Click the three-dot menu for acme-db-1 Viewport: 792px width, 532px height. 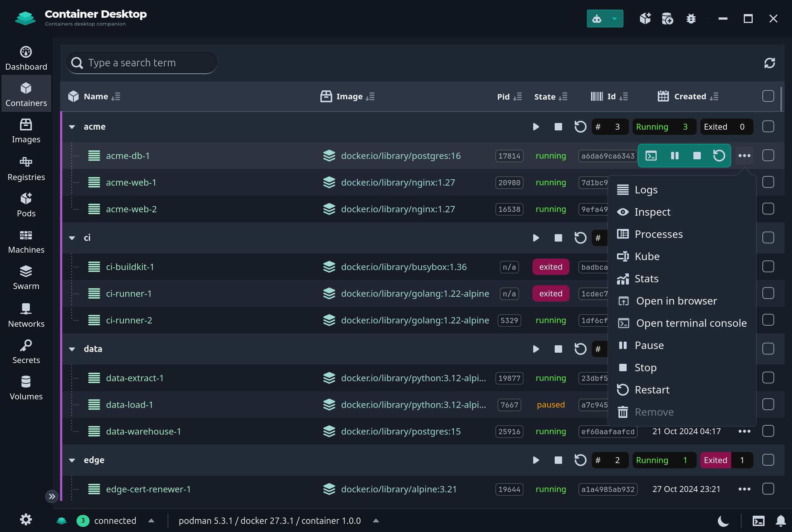pos(745,156)
